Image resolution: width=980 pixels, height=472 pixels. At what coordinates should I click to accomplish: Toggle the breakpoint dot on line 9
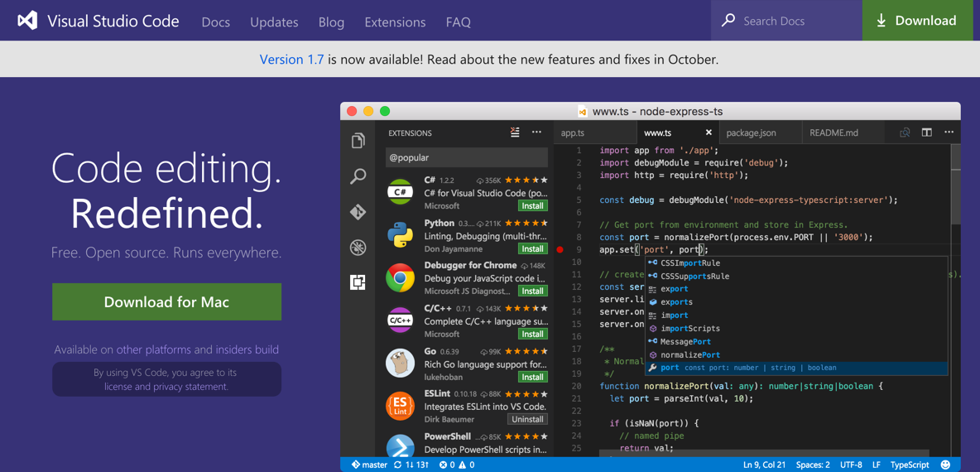click(x=560, y=250)
